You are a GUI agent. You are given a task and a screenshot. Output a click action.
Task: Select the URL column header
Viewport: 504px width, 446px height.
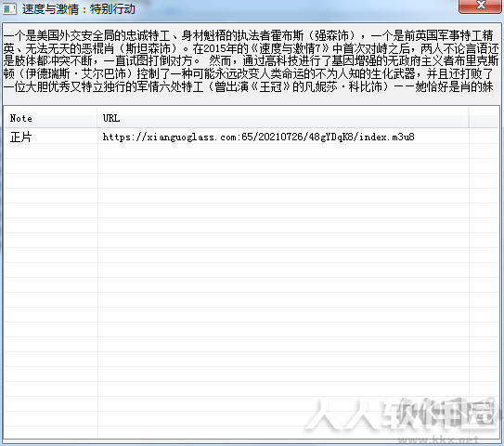coord(283,118)
